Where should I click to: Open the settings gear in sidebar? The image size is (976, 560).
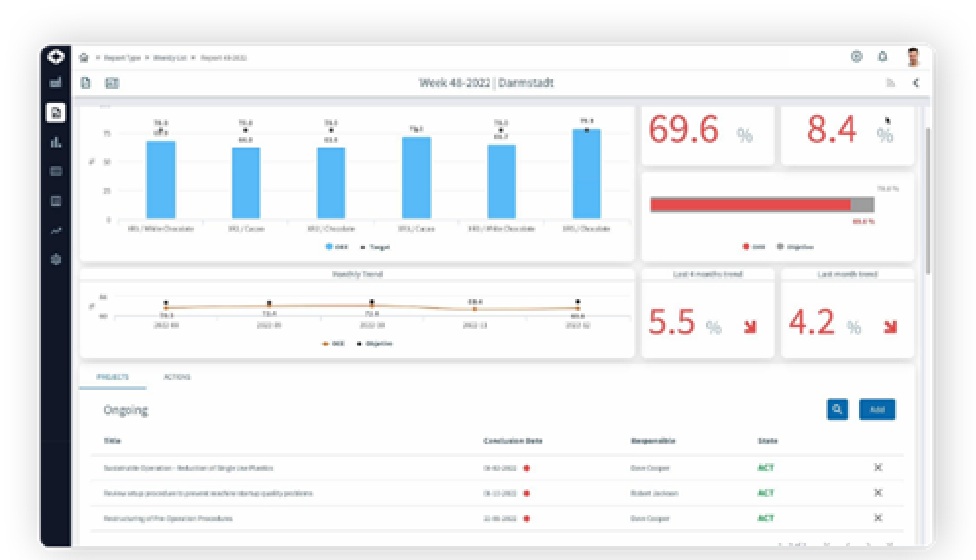click(56, 259)
